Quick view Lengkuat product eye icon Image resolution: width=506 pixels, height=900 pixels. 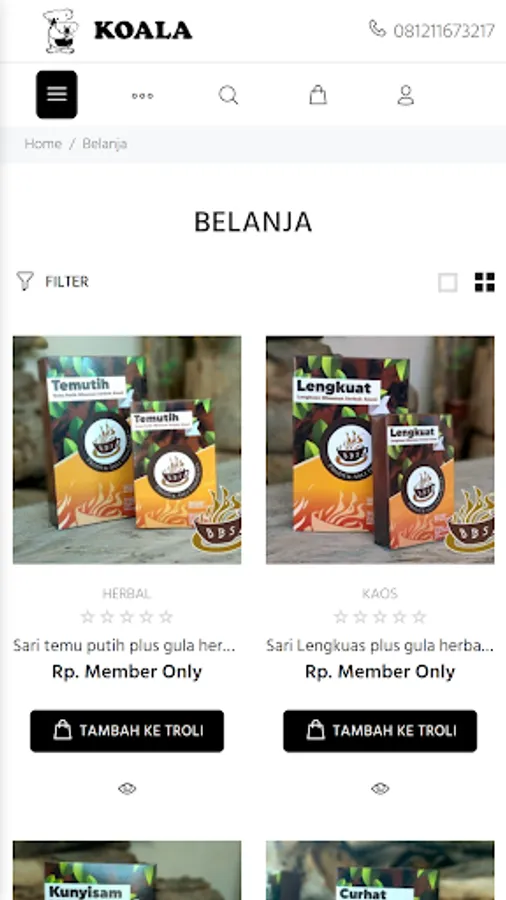pos(380,789)
